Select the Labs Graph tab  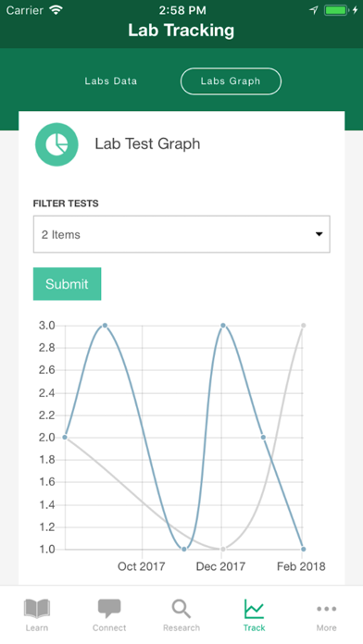pyautogui.click(x=231, y=80)
